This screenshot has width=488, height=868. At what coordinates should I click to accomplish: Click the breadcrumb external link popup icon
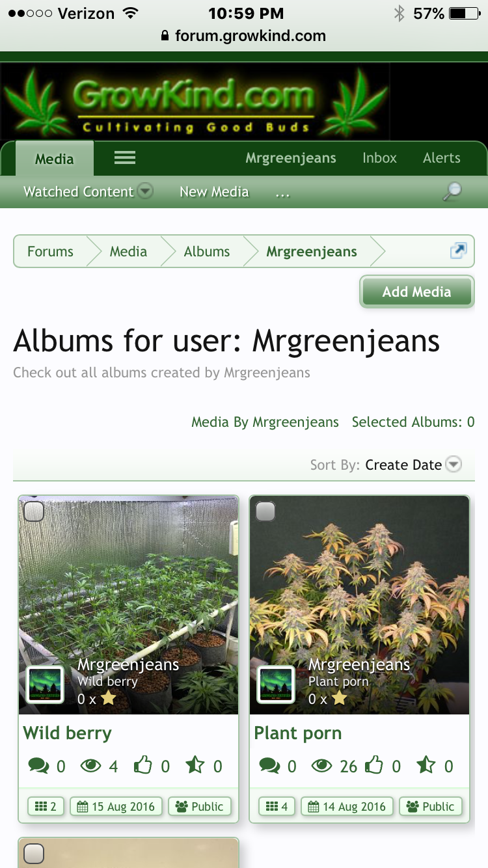click(x=458, y=251)
